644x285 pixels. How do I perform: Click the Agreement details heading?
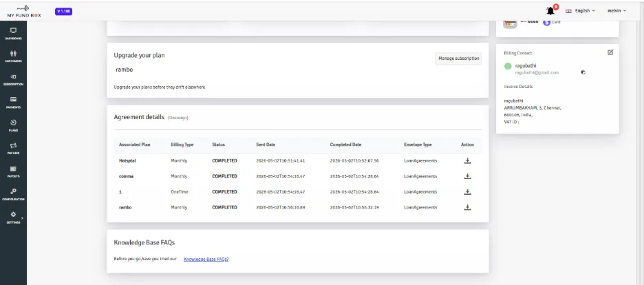(139, 117)
